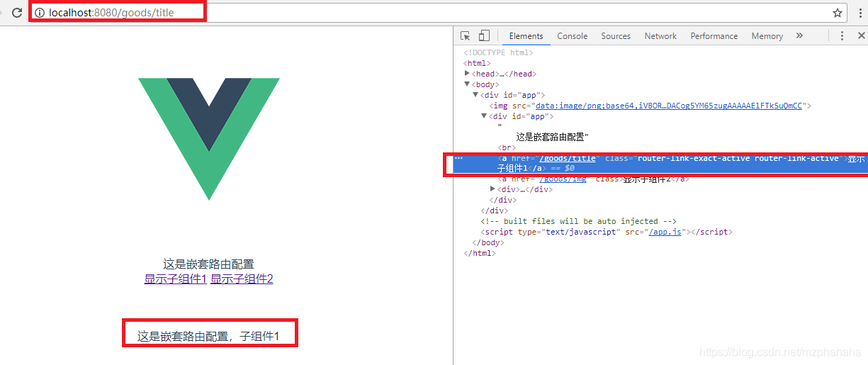Screen dimensions: 868x365
Task: Open the Sources tab
Action: pos(616,36)
